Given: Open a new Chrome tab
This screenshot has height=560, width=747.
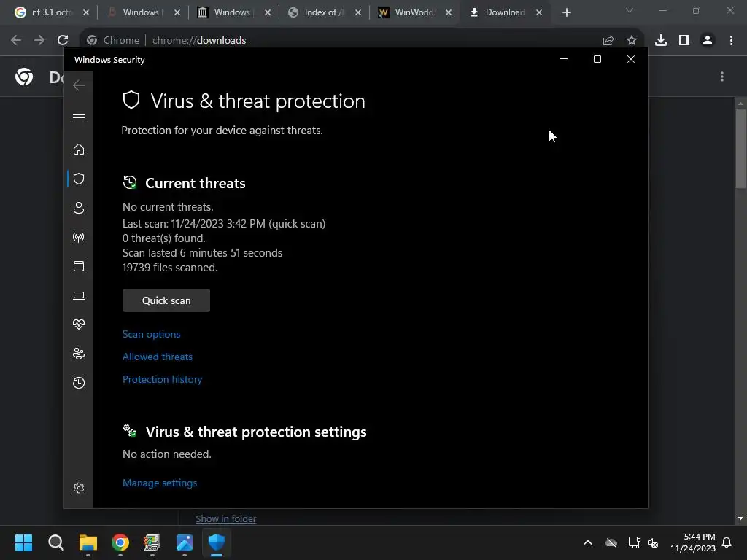Looking at the screenshot, I should [566, 12].
